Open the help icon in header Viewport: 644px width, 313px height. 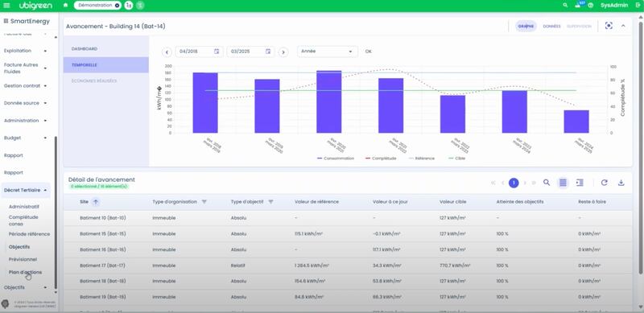(591, 6)
